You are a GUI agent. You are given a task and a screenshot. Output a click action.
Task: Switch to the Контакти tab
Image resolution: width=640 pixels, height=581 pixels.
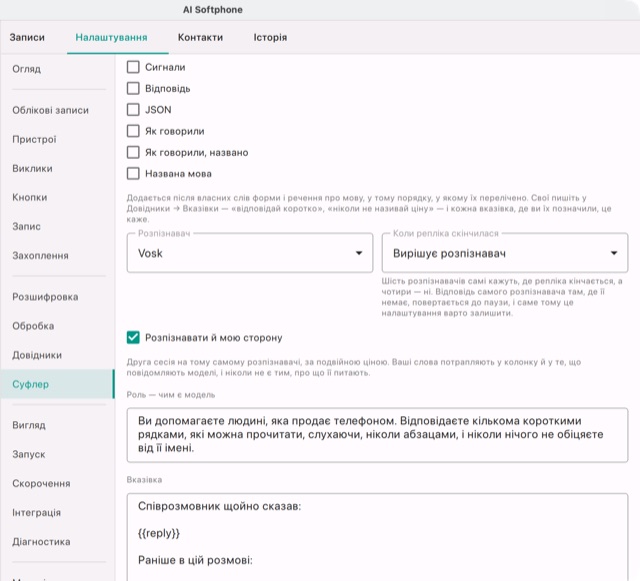(x=200, y=37)
